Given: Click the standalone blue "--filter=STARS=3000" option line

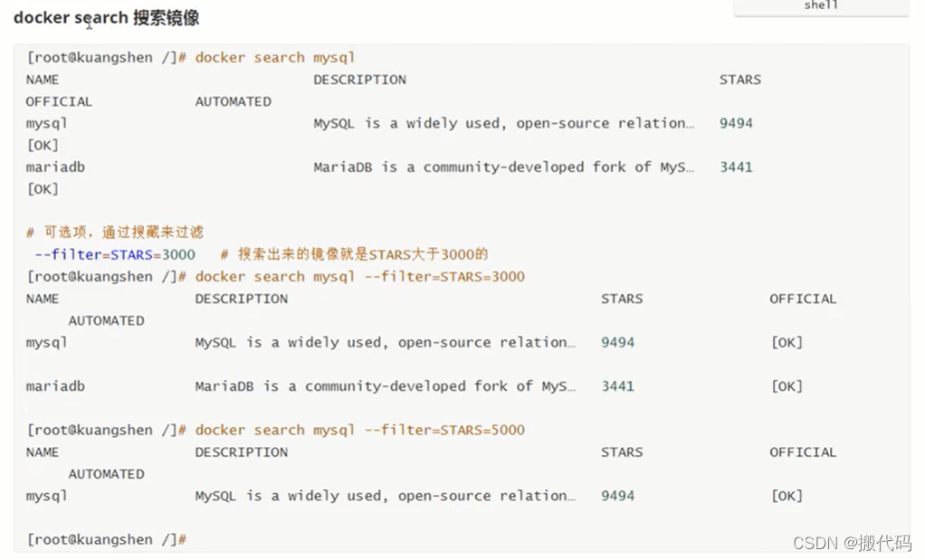Looking at the screenshot, I should (x=115, y=254).
